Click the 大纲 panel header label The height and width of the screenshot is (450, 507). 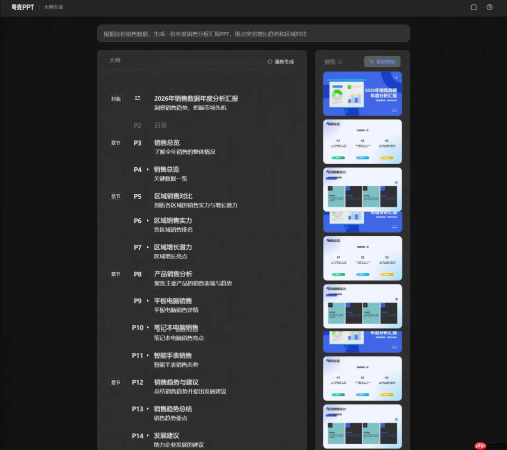click(115, 60)
